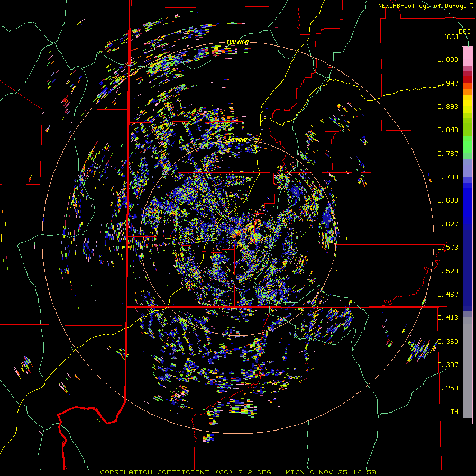Pick the pink color band near 1.000
The width and height of the screenshot is (476, 476).
(467, 57)
